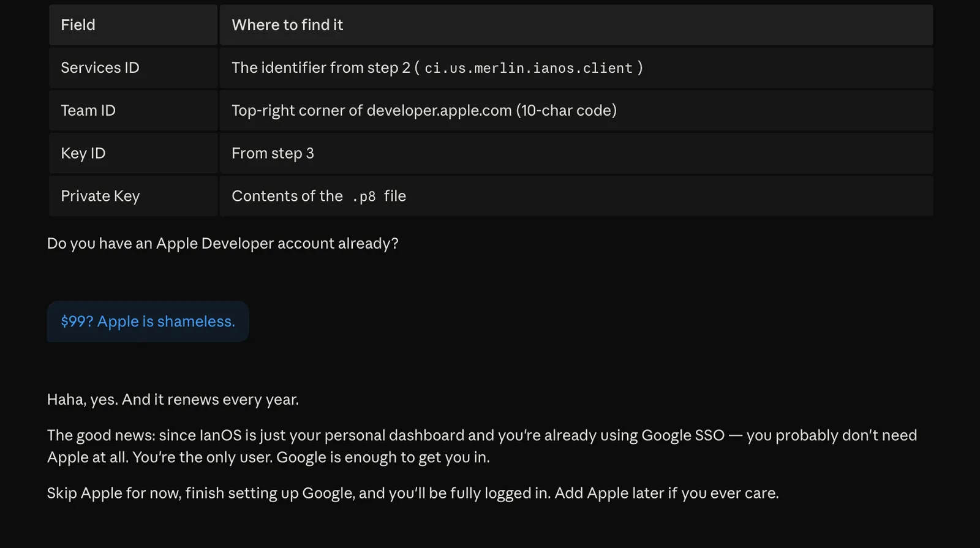Click the Apple Developer account question line
The image size is (980, 548).
tap(223, 244)
